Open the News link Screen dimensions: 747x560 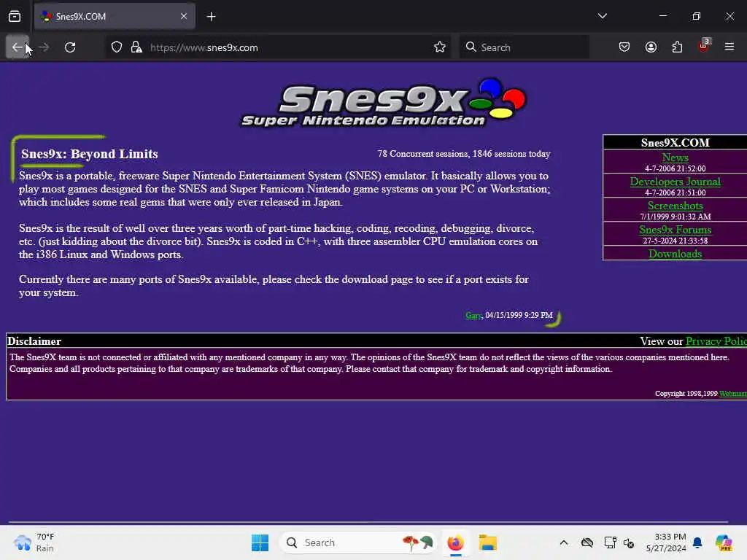[x=675, y=157]
